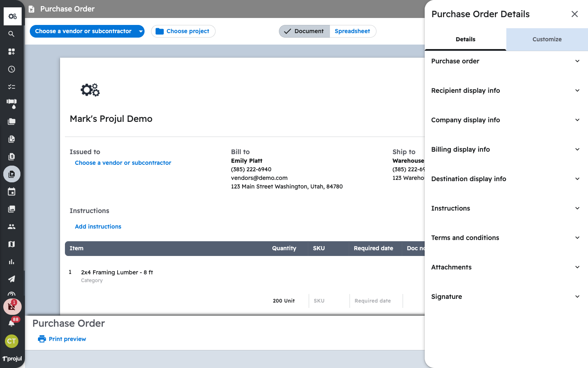Expand the Attachments section
588x368 pixels.
[x=506, y=267]
